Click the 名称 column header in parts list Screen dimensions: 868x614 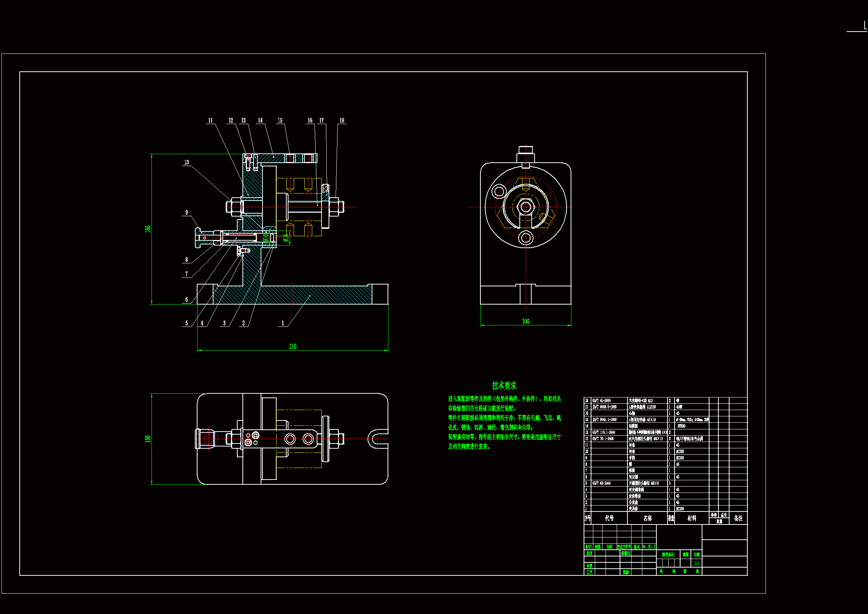coord(647,518)
